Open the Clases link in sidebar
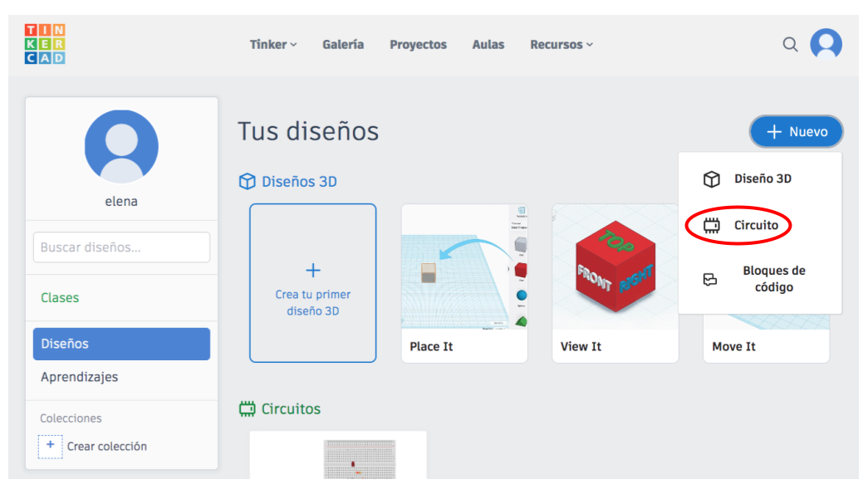This screenshot has height=489, width=868. (60, 297)
